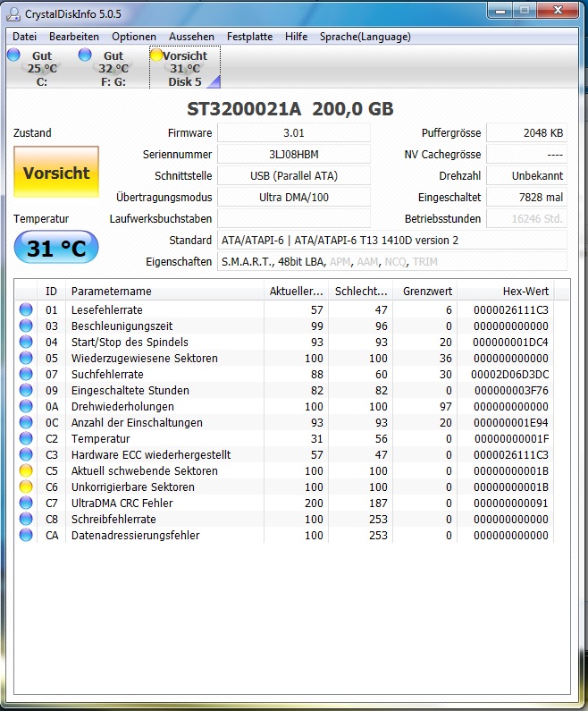Screen dimensions: 588x711
Task: Click the Schnittstelle field USB (Parallel ATA)
Action: point(294,175)
